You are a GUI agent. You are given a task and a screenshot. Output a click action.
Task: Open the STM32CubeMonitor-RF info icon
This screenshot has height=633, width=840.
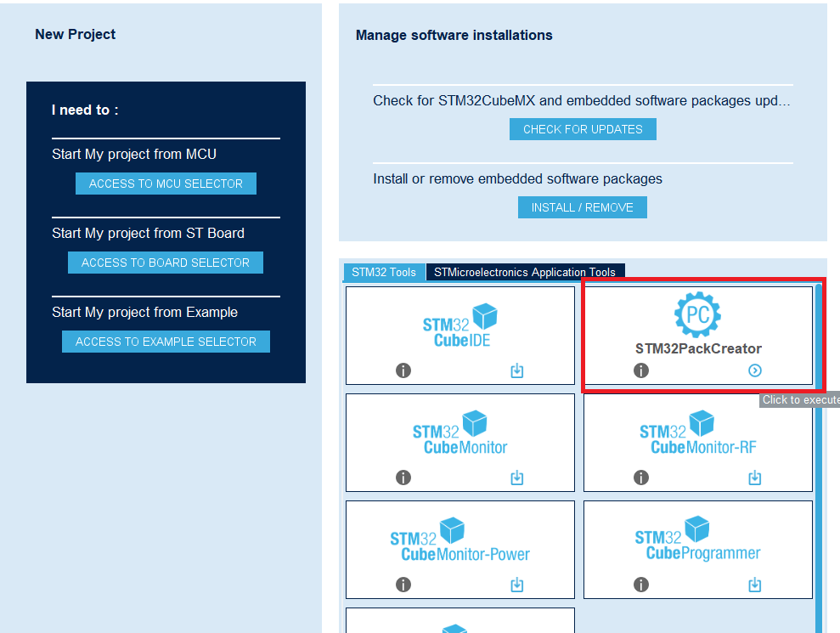pos(641,477)
